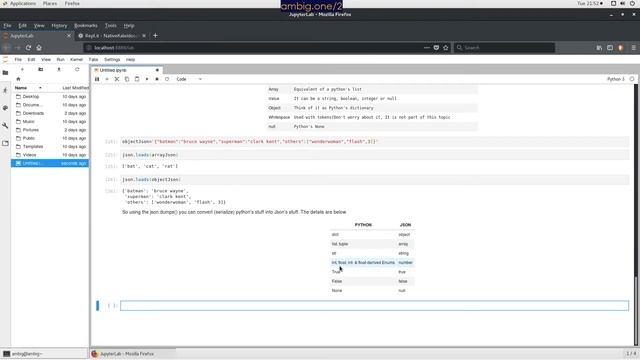This screenshot has height=360, width=640.
Task: Open JupyterLab Run menu
Action: click(x=60, y=60)
